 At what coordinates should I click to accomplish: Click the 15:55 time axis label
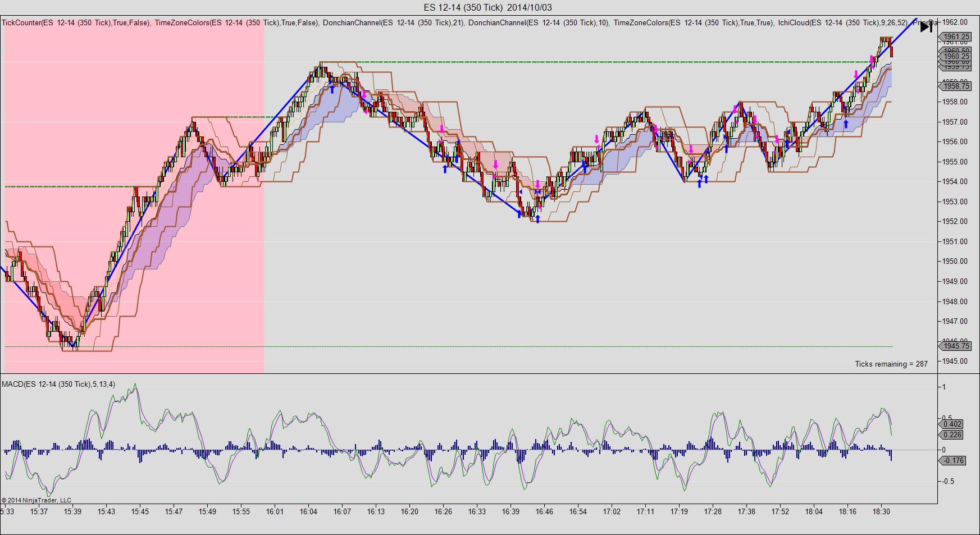tap(241, 511)
